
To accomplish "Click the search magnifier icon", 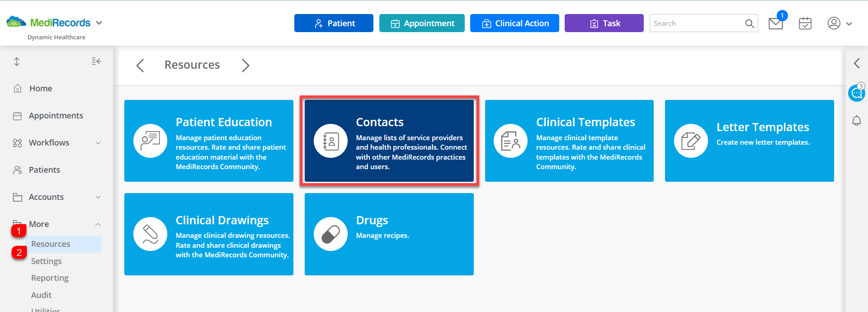I will pos(750,24).
